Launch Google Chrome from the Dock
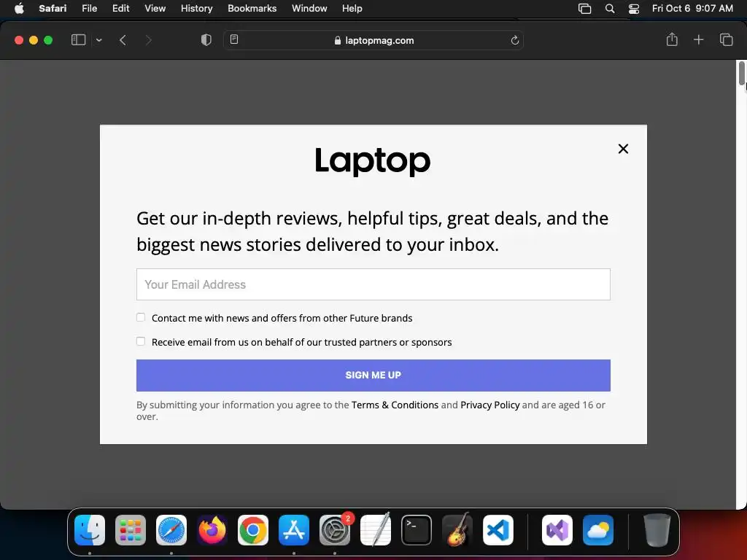 [x=253, y=530]
